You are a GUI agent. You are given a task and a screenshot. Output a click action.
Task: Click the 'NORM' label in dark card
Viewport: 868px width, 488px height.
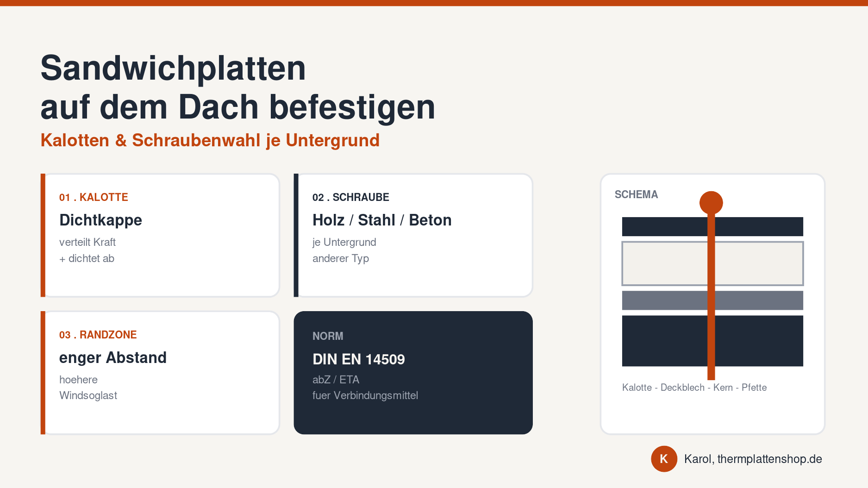pos(328,336)
